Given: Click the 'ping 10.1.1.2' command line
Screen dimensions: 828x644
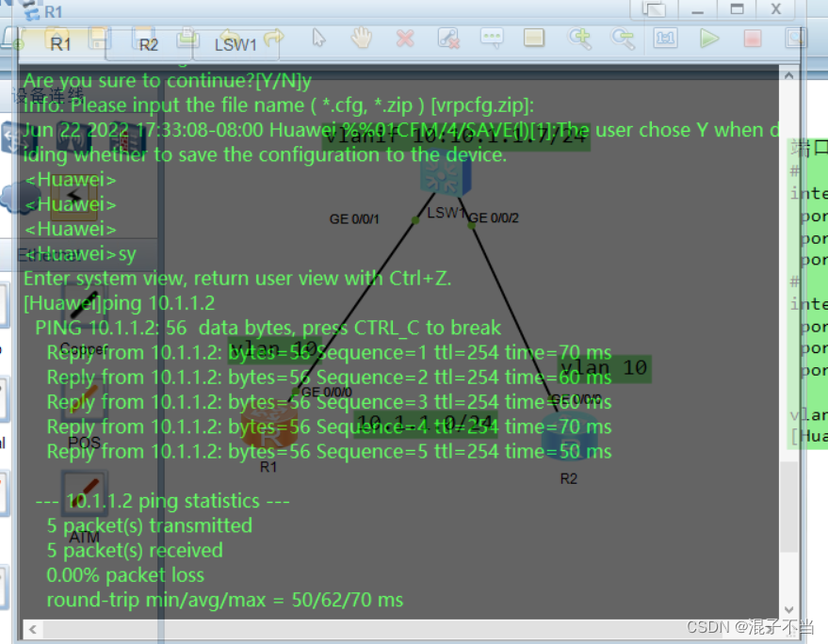Looking at the screenshot, I should pyautogui.click(x=120, y=303).
